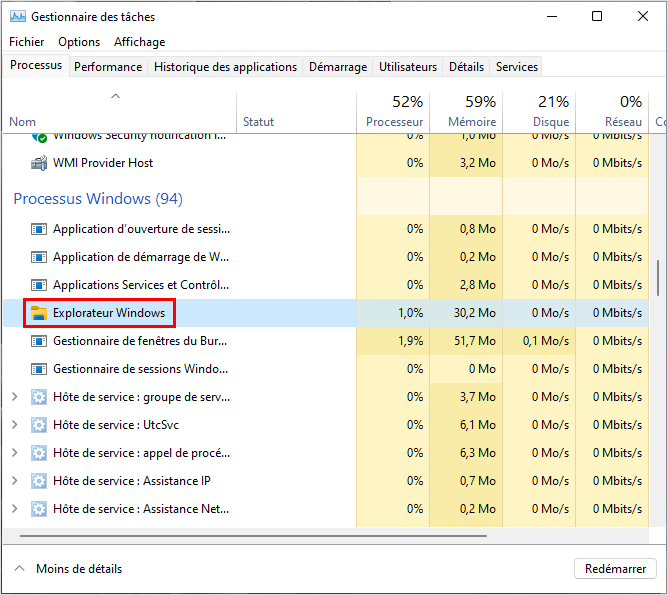Viewport: 668px width, 595px height.
Task: Select the WMI Provider Host row
Action: (326, 163)
